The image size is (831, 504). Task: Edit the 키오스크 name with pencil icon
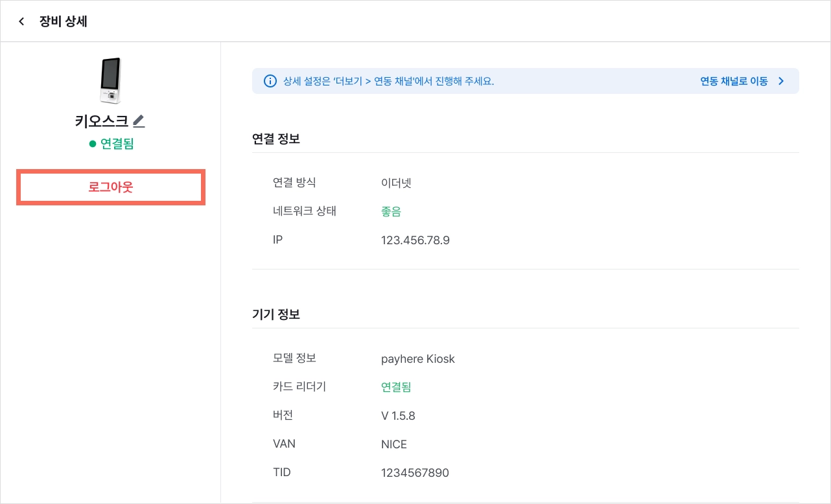139,121
